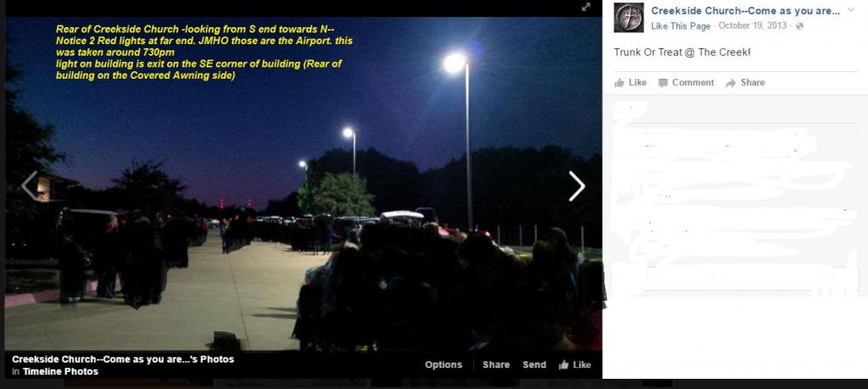The height and width of the screenshot is (389, 868).
Task: Share photo from bottom bar
Action: click(x=496, y=364)
